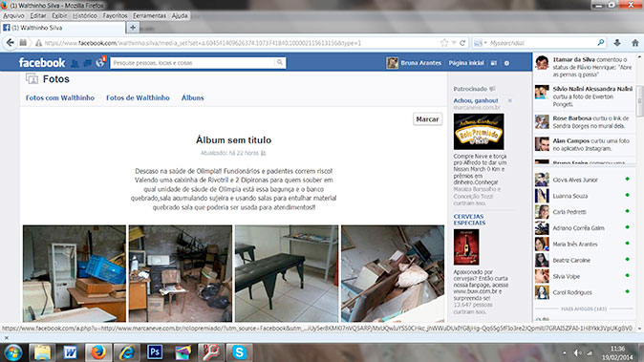Open the Firefox downloads arrow icon

617,43
